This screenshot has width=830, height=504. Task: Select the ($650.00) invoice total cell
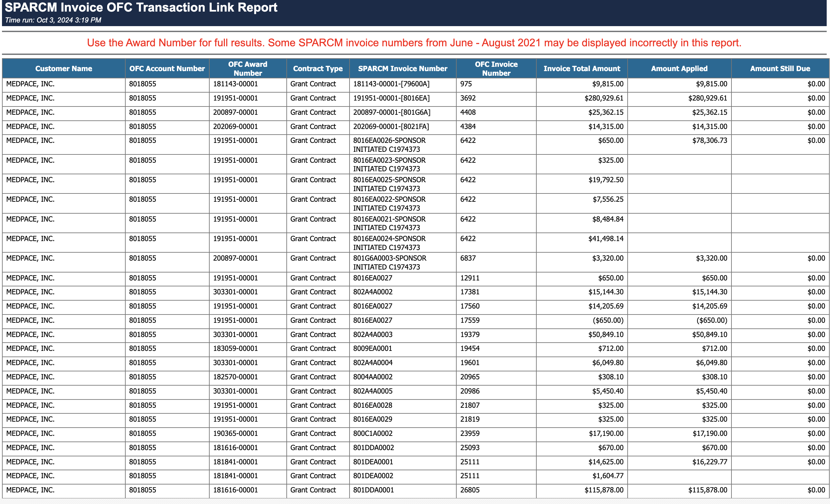click(608, 320)
